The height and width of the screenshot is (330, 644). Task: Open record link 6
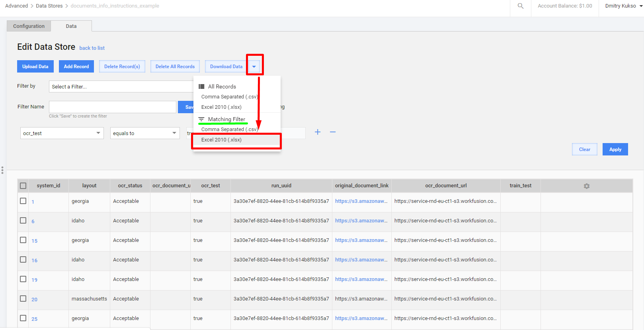pyautogui.click(x=33, y=221)
